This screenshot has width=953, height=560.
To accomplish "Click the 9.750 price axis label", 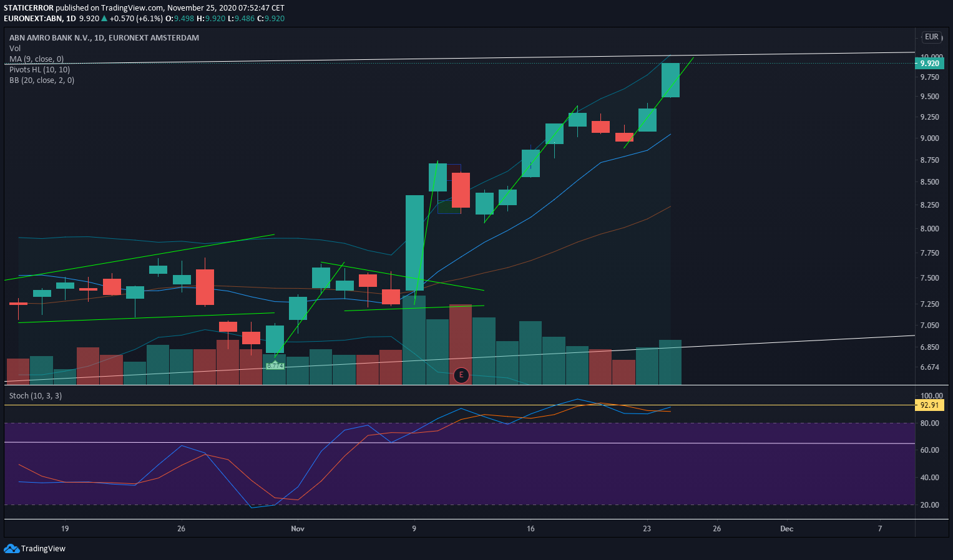I will tap(930, 77).
